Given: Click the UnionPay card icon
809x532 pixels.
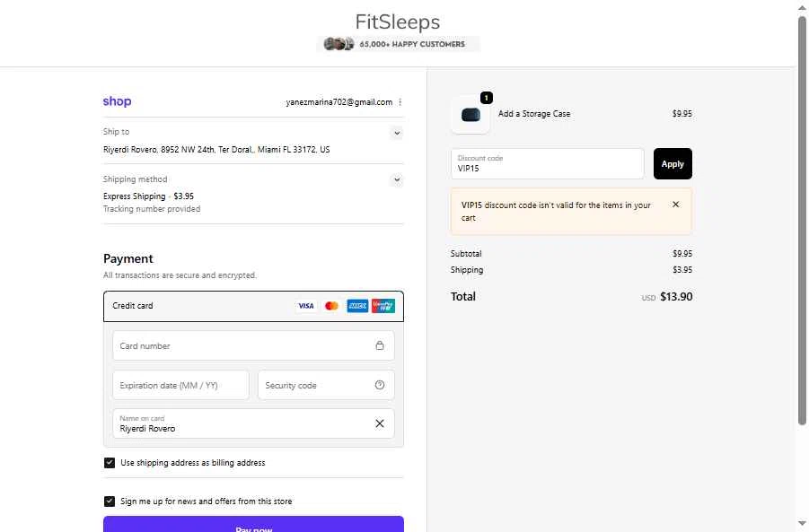Looking at the screenshot, I should (x=383, y=306).
